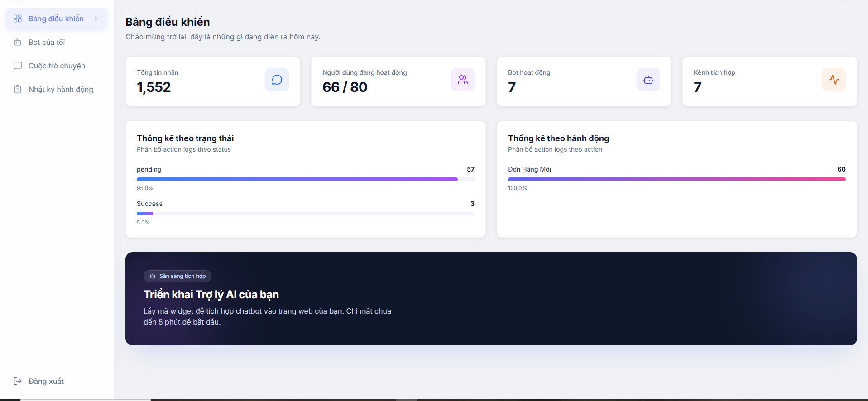Click the 1,552 total messages value

coord(154,87)
